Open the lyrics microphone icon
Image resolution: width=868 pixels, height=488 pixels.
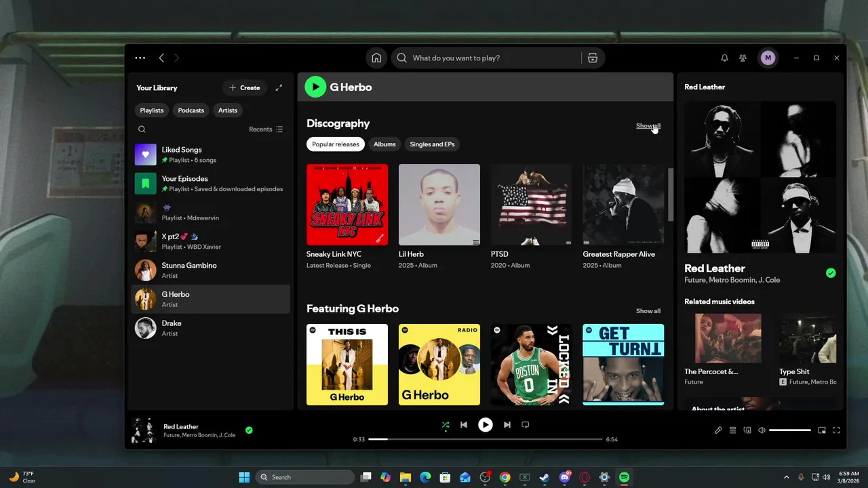point(718,430)
